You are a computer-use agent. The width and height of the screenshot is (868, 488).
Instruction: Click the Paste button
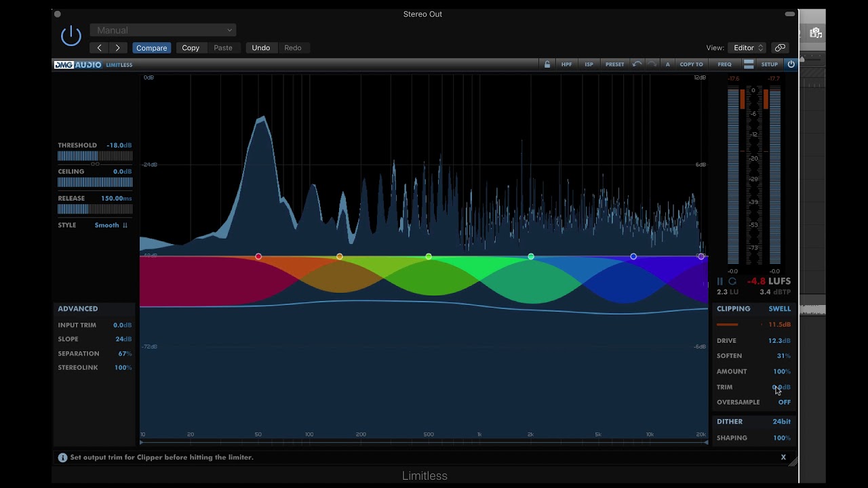pos(223,47)
